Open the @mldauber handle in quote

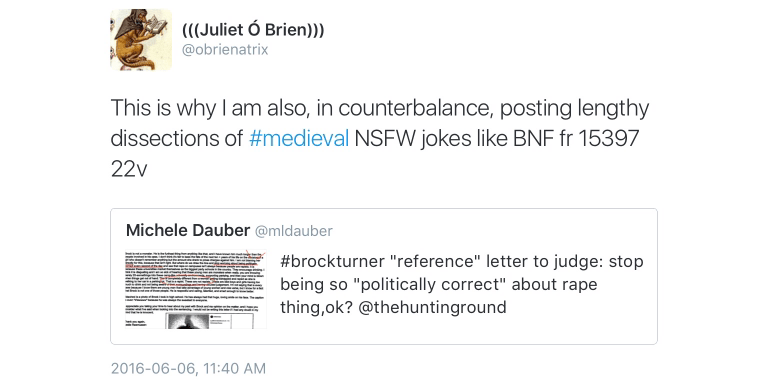point(293,231)
